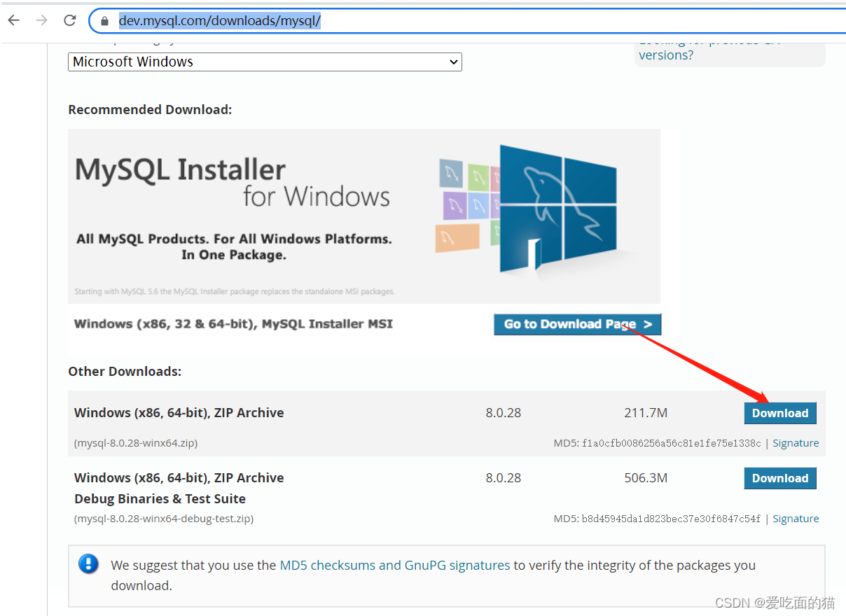Open Signature link for mysql-8.0.28-winx64.zip
Image resolution: width=846 pixels, height=616 pixels.
[796, 443]
